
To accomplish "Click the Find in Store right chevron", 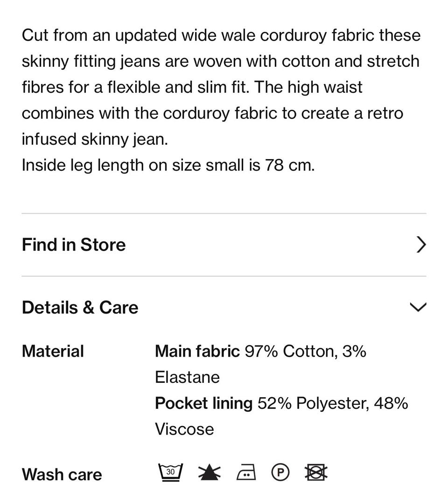I will (420, 245).
